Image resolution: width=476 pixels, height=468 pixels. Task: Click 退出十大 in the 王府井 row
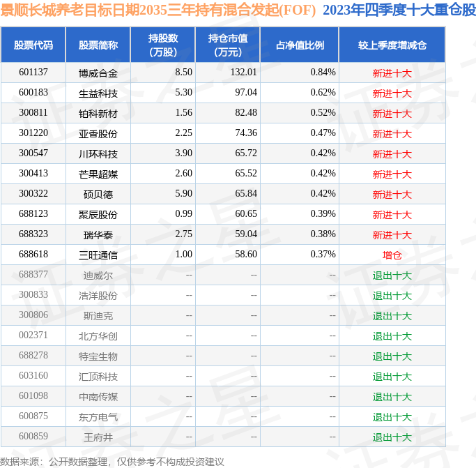392,437
